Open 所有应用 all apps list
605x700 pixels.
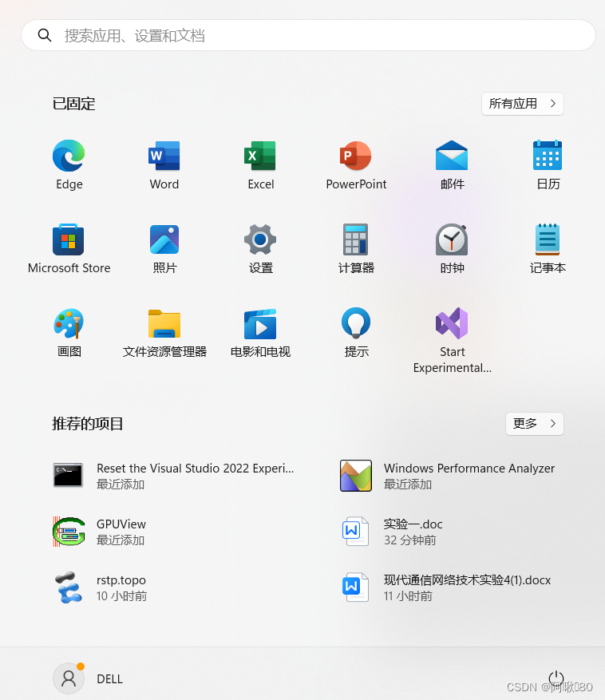tap(523, 104)
